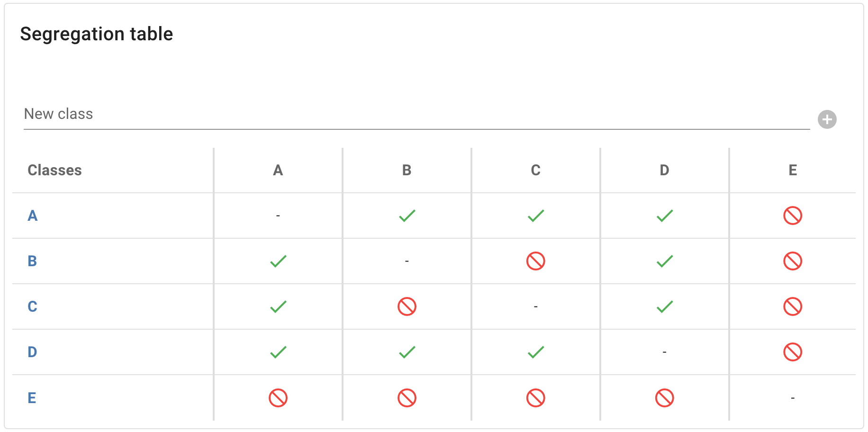Click the column header labeled C
Image resolution: width=868 pixels, height=432 pixels.
tap(535, 171)
